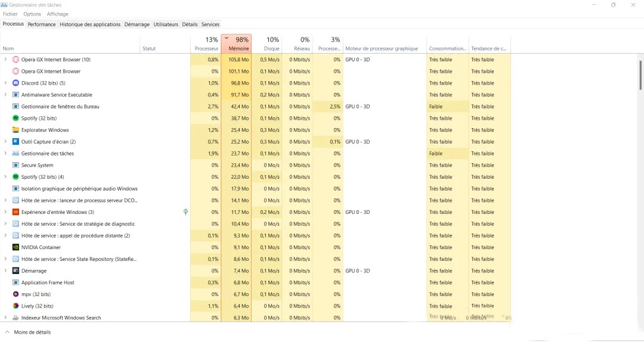Screen dimensions: 644x342
Task: Expand the Expérience d'entrée Windows (3) group
Action: pyautogui.click(x=5, y=212)
